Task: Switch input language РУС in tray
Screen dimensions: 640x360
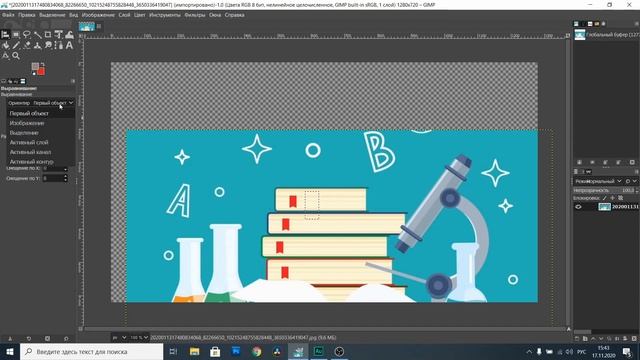Action: (x=582, y=351)
